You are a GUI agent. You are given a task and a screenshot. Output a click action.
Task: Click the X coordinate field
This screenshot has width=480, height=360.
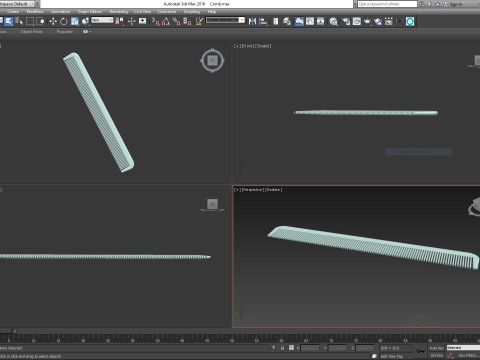point(310,348)
